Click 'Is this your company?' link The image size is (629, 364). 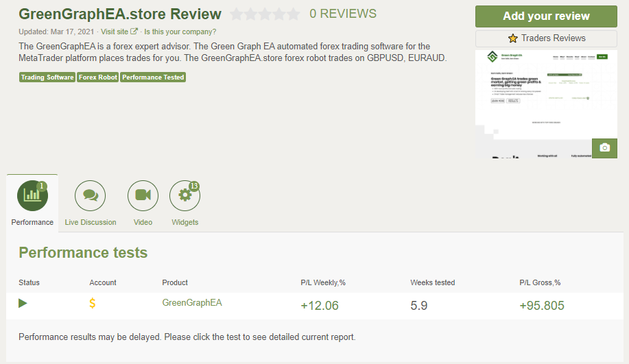[x=180, y=32]
